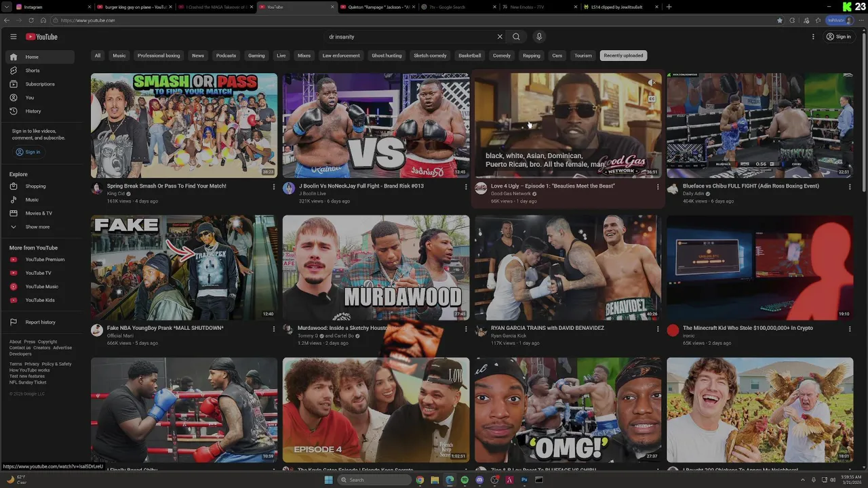
Task: Open YouTube Music from the sidebar
Action: pyautogui.click(x=41, y=287)
